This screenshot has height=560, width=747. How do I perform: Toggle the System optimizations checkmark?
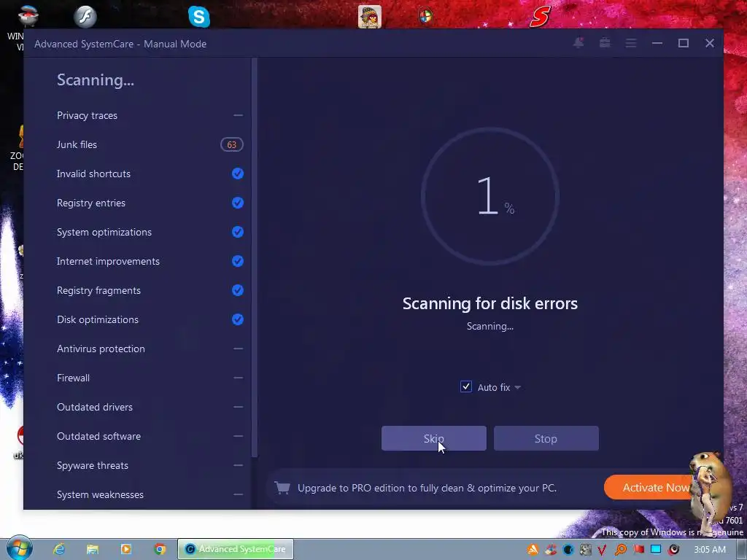tap(238, 232)
